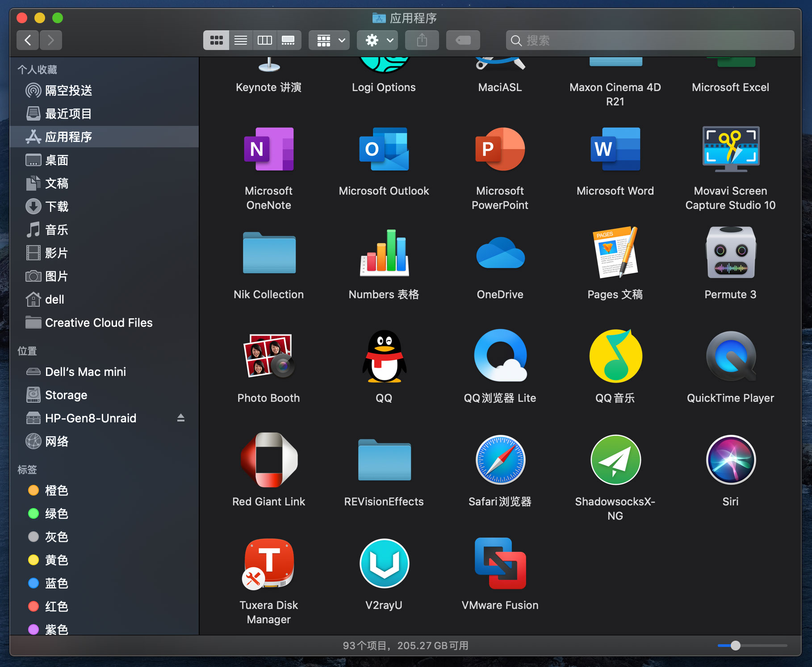The width and height of the screenshot is (812, 667).
Task: Open Microsoft OneNote app icon
Action: point(268,149)
